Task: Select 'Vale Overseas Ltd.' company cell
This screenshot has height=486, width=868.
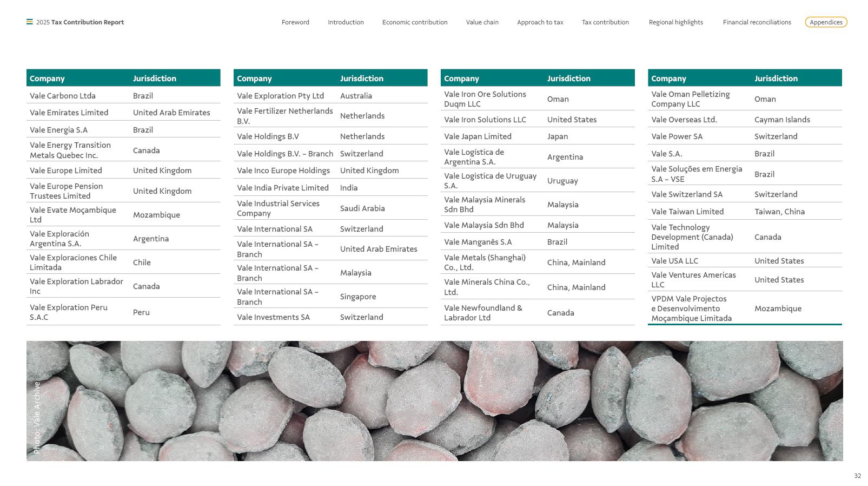Action: point(684,120)
